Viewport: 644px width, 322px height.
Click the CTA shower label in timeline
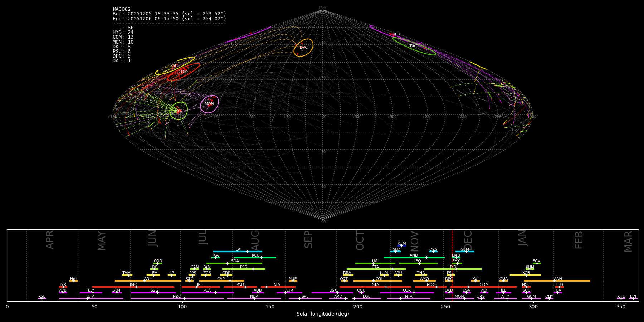(375, 267)
